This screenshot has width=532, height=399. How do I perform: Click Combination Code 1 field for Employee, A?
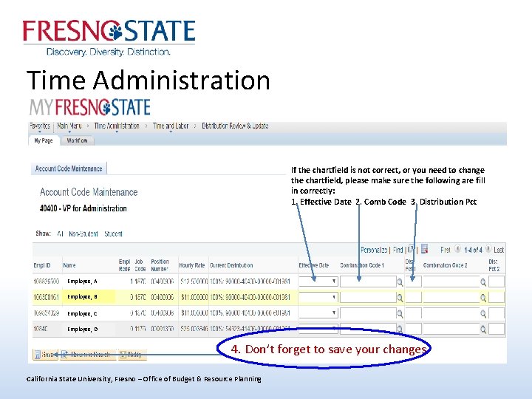coord(368,282)
